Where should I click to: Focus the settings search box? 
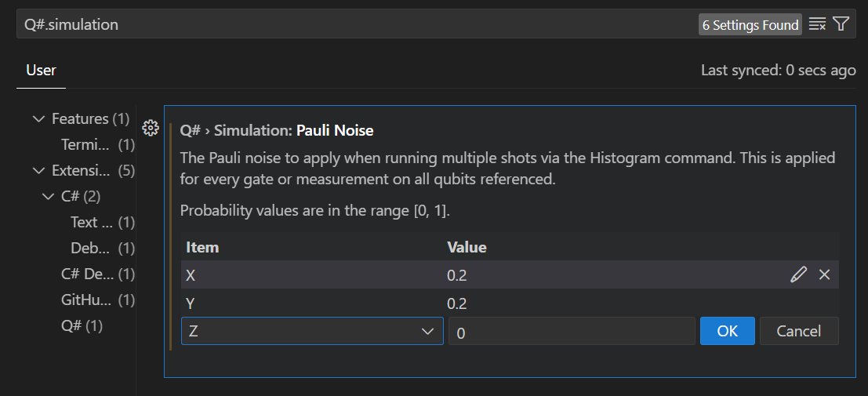pyautogui.click(x=353, y=24)
